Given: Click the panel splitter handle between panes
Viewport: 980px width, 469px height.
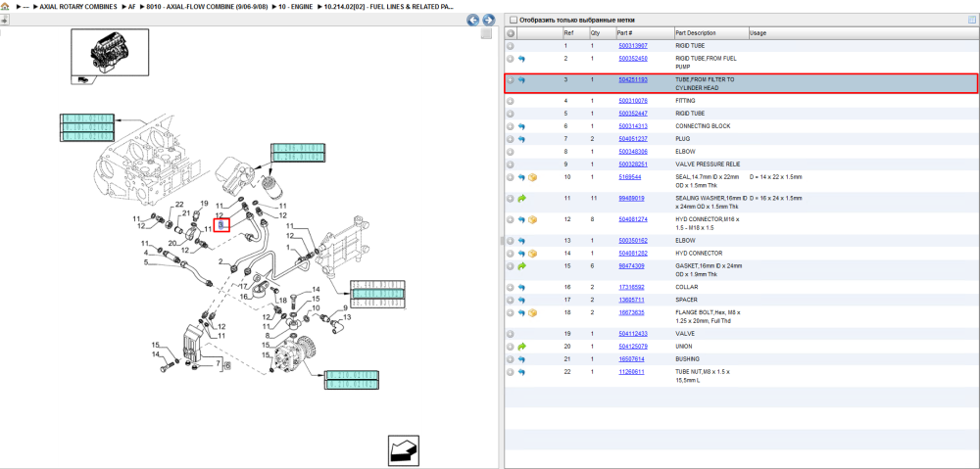Looking at the screenshot, I should coord(501,241).
